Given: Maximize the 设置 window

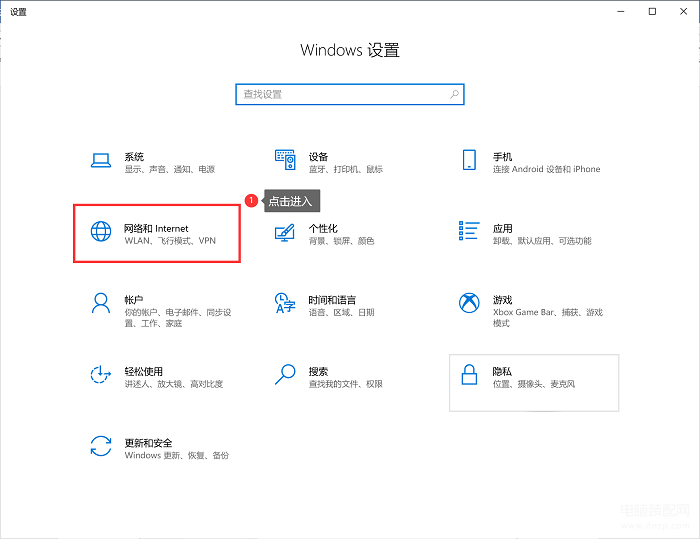Looking at the screenshot, I should pyautogui.click(x=652, y=12).
